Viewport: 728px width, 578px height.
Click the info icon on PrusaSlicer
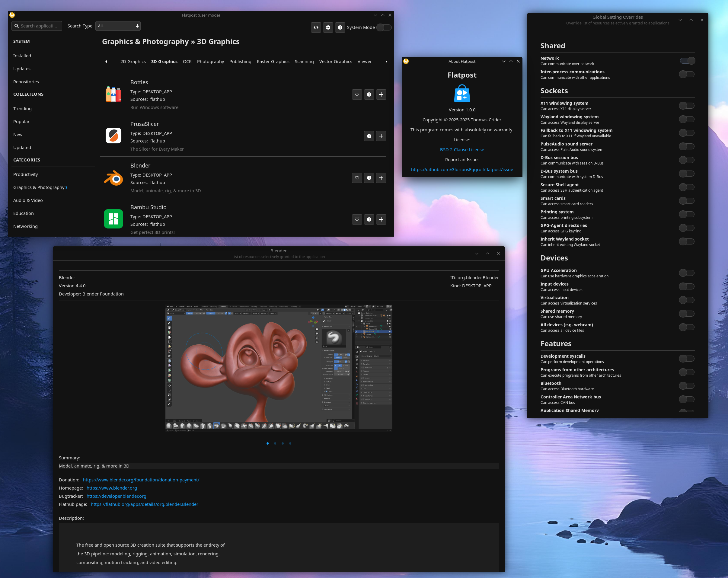pyautogui.click(x=369, y=136)
